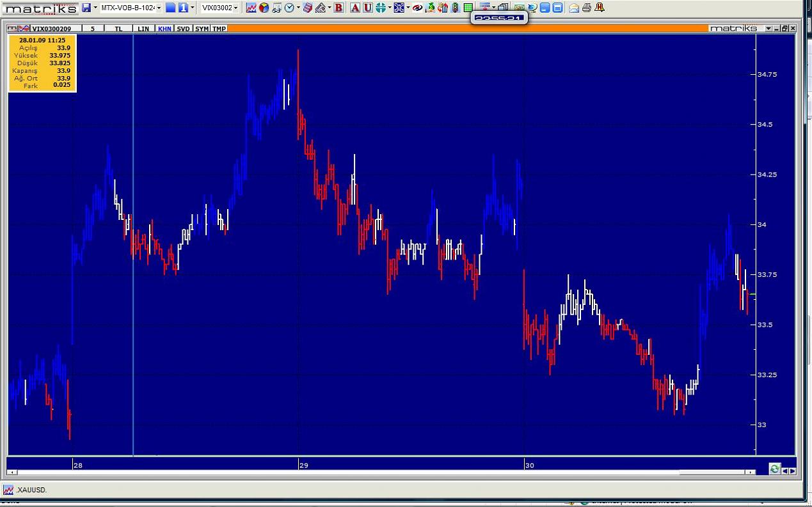Click the pie chart toolbar icon
The image size is (812, 507).
[x=264, y=8]
